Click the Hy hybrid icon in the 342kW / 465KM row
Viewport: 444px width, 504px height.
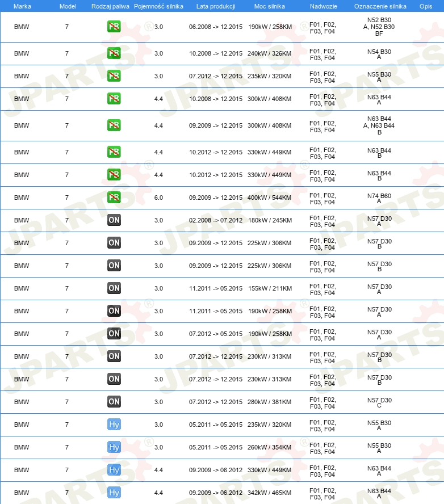coord(114,493)
